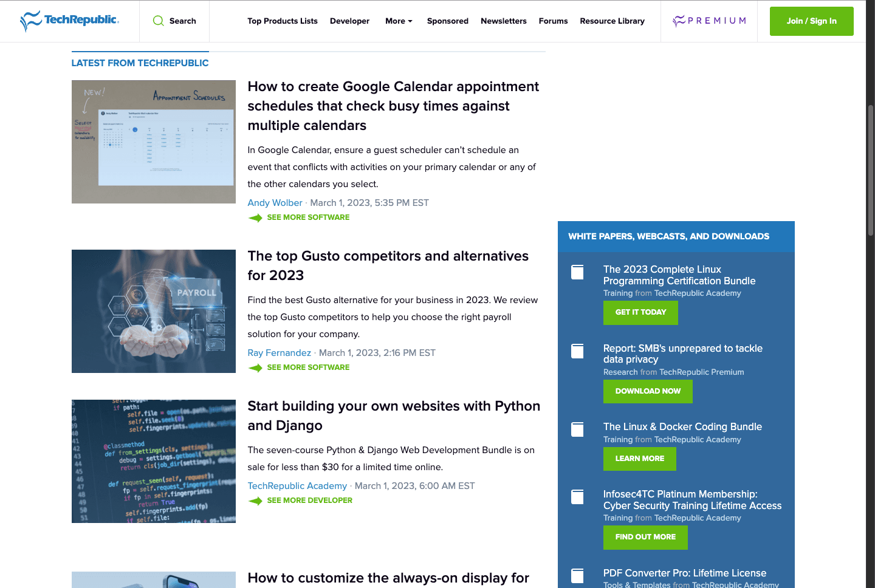The image size is (875, 588).
Task: Click SEE MORE SOFTWARE under Gusto article
Action: [308, 367]
